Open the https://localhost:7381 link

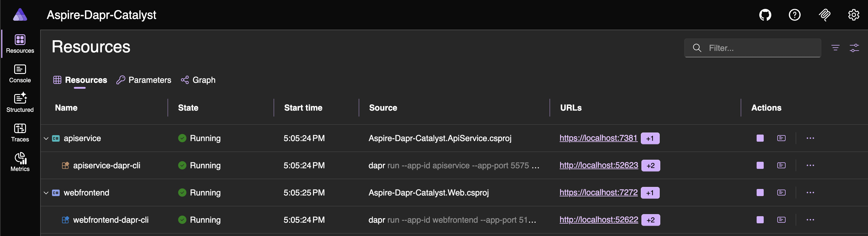click(598, 138)
